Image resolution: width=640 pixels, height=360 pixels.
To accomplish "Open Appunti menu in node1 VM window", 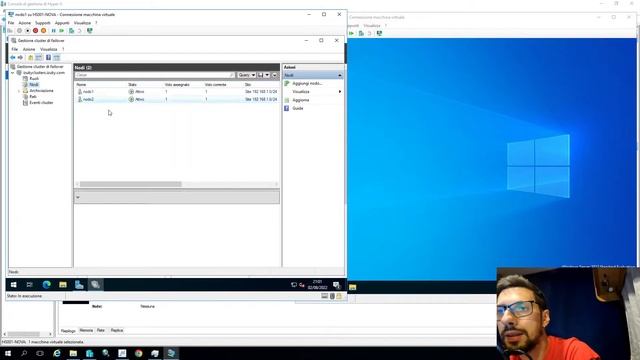I will coord(62,23).
